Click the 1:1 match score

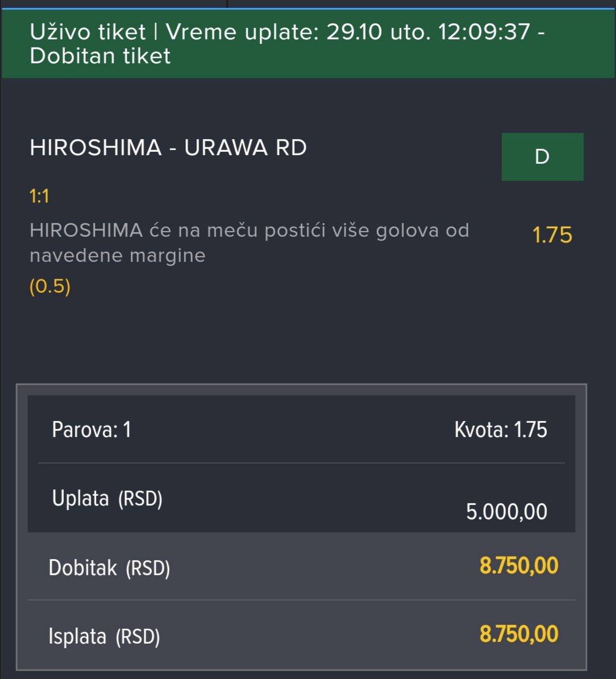tap(39, 196)
